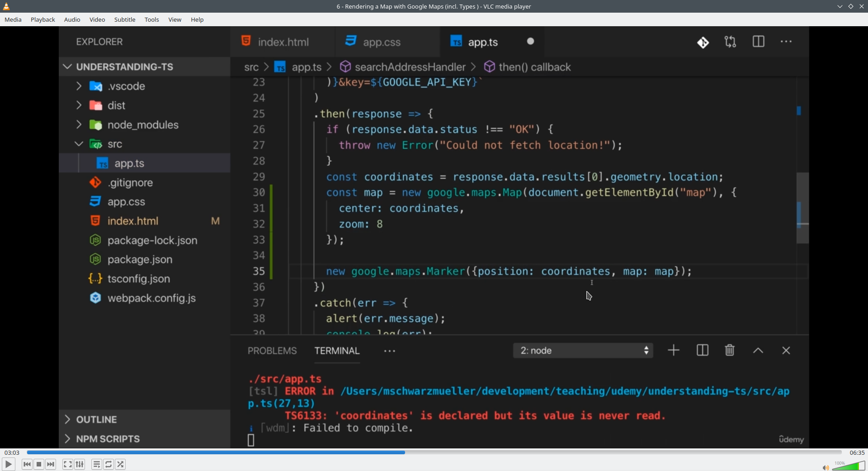Image resolution: width=868 pixels, height=471 pixels.
Task: Open the Video menu
Action: tap(97, 19)
